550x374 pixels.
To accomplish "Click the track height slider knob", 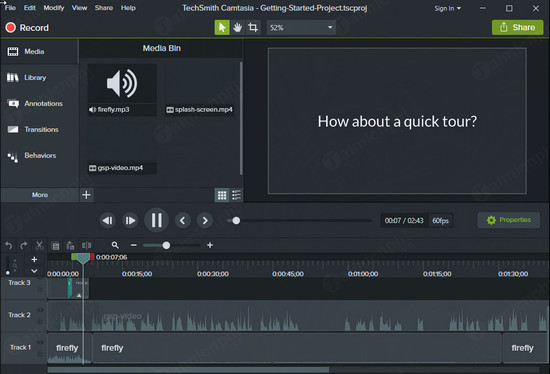I will [8, 273].
